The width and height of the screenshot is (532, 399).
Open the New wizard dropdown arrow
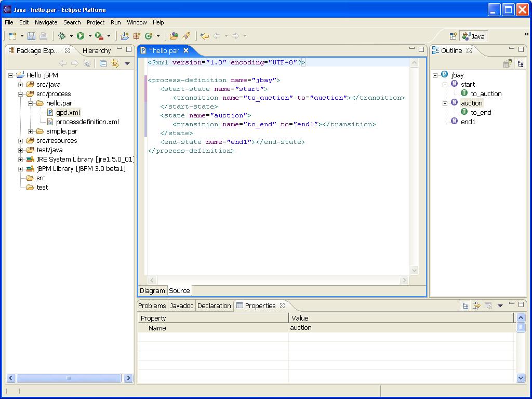(x=22, y=36)
